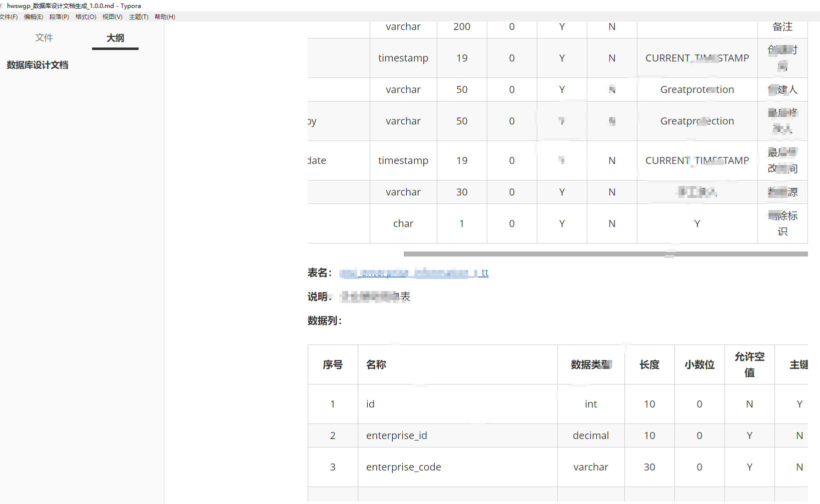The width and height of the screenshot is (820, 504).
Task: Open the 主题(T) menu
Action: (x=139, y=16)
